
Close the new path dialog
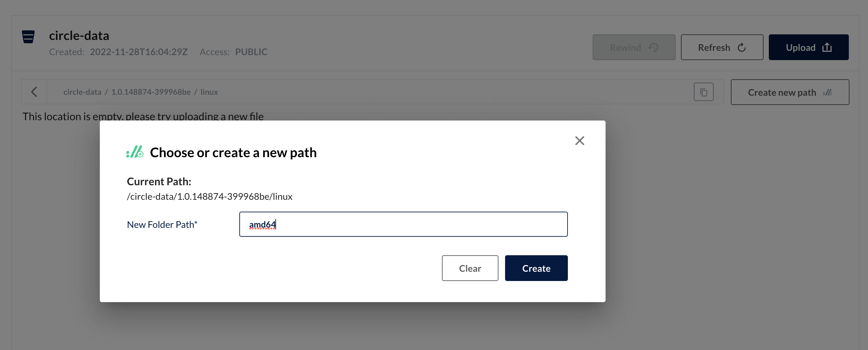pos(579,141)
